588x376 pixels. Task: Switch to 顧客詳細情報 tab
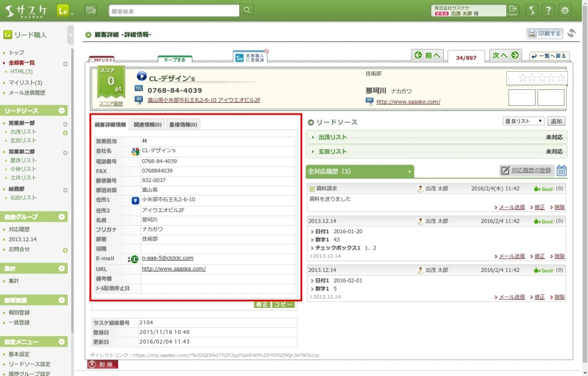pos(111,125)
